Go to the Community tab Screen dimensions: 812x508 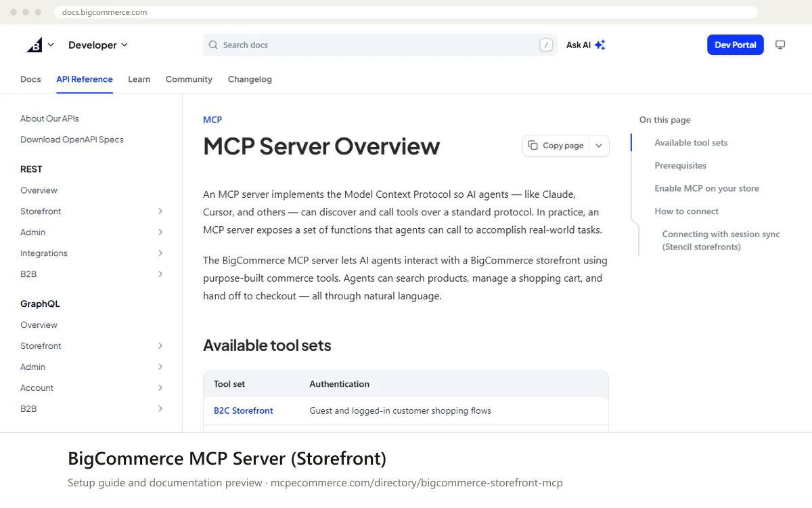coord(189,79)
